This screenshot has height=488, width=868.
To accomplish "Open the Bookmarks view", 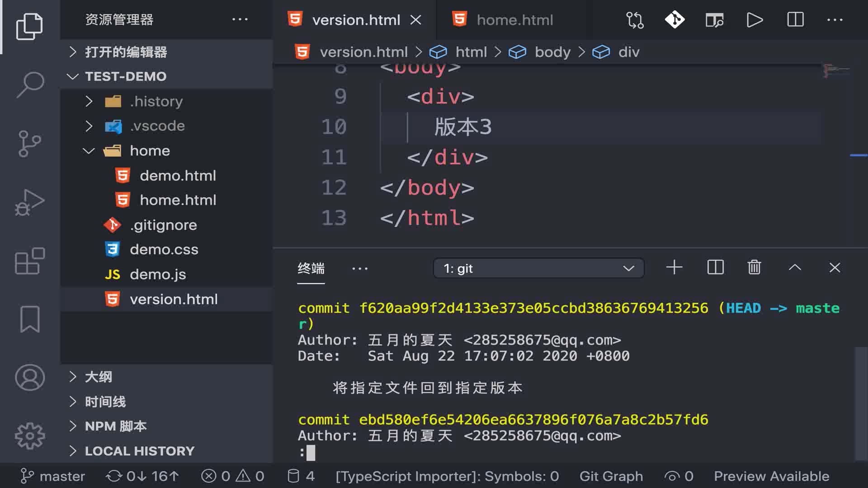I will pyautogui.click(x=30, y=319).
